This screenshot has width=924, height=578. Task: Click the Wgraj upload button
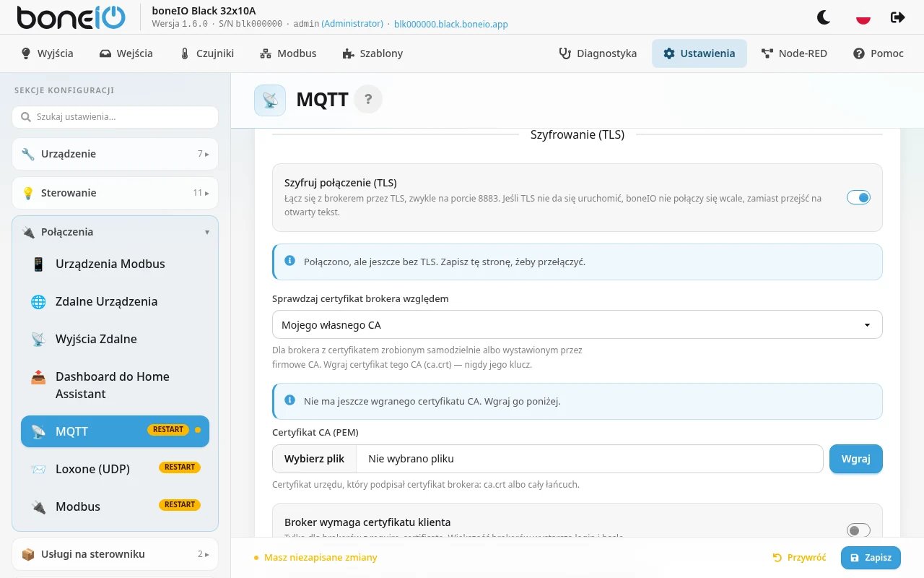856,459
